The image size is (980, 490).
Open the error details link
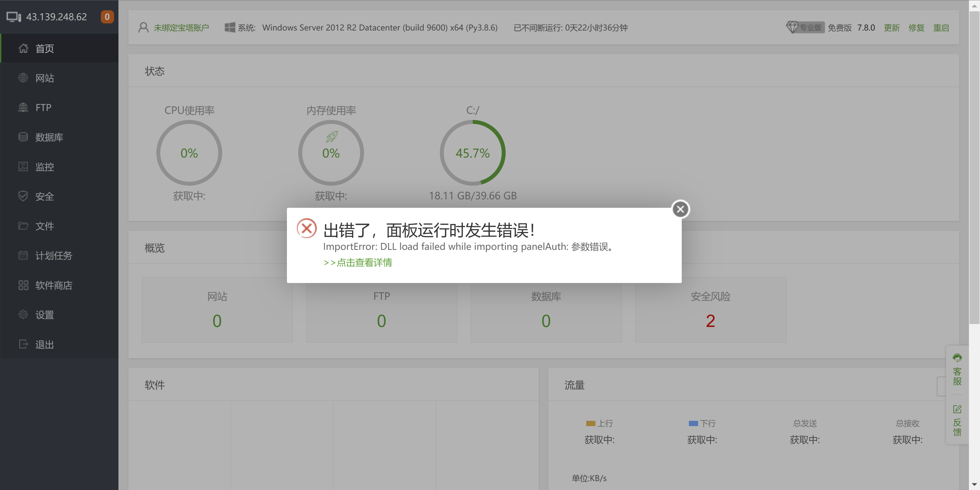358,263
